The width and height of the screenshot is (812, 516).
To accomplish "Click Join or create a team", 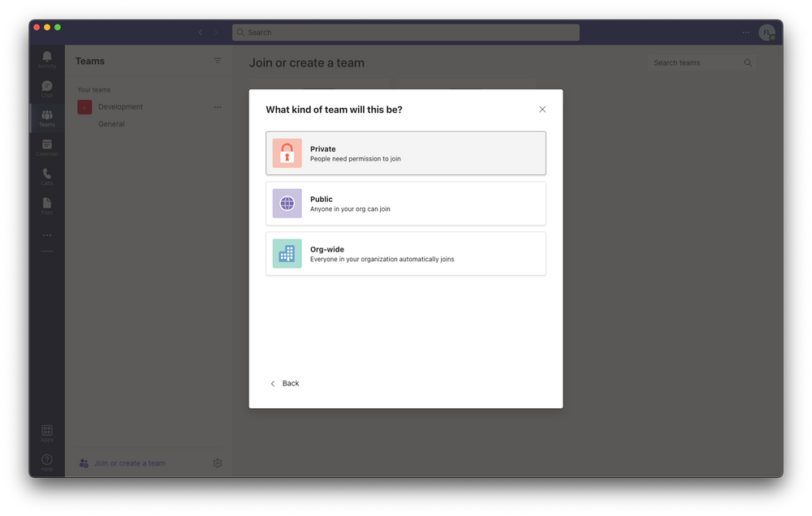I will click(x=130, y=462).
